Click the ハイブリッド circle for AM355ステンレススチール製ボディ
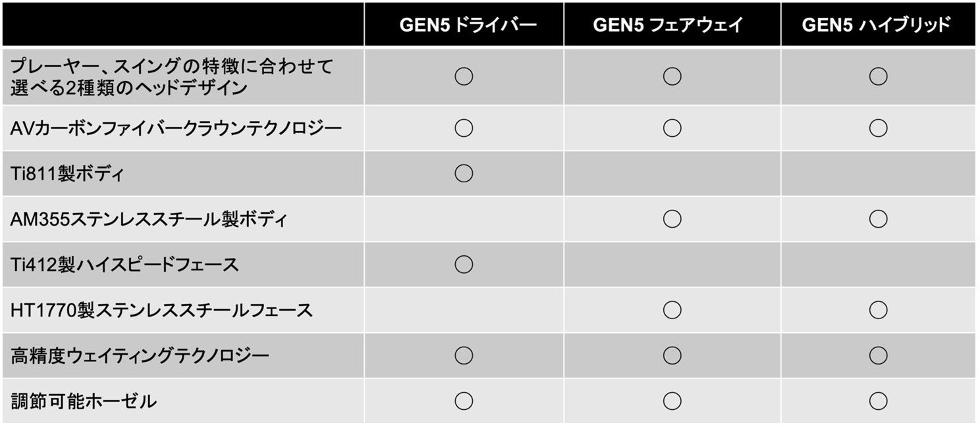 tap(878, 219)
